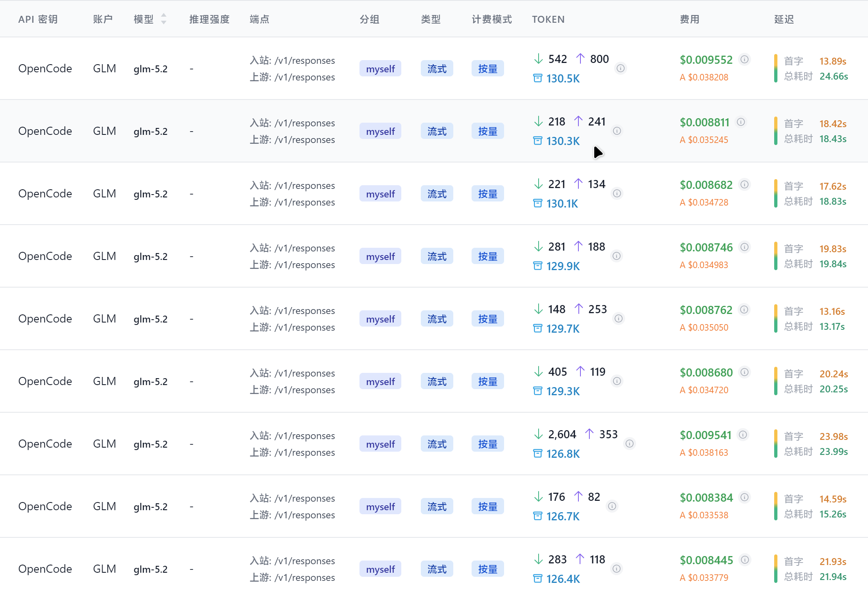868x591 pixels.
Task: Click total duration 24.66s
Action: (833, 76)
